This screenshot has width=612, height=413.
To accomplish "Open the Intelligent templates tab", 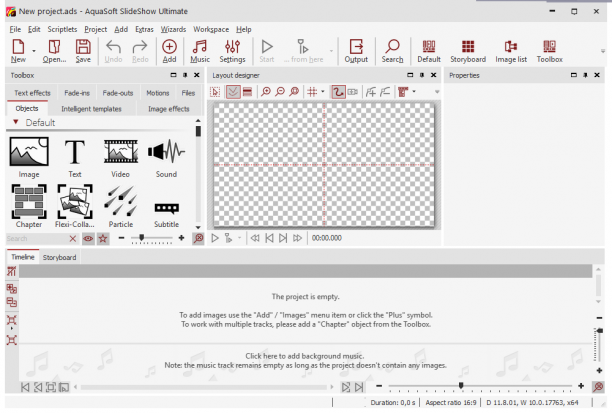I will point(91,109).
